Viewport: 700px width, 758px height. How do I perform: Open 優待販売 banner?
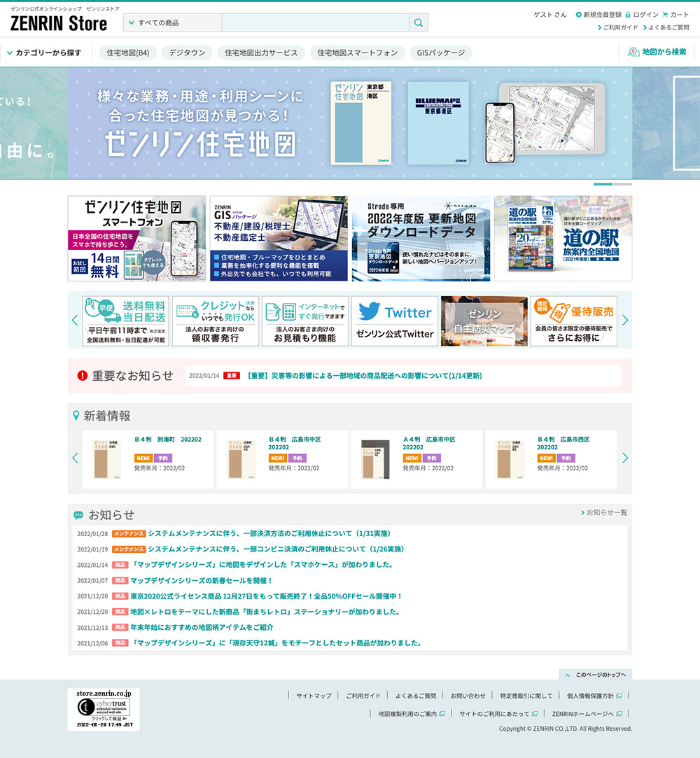(574, 321)
